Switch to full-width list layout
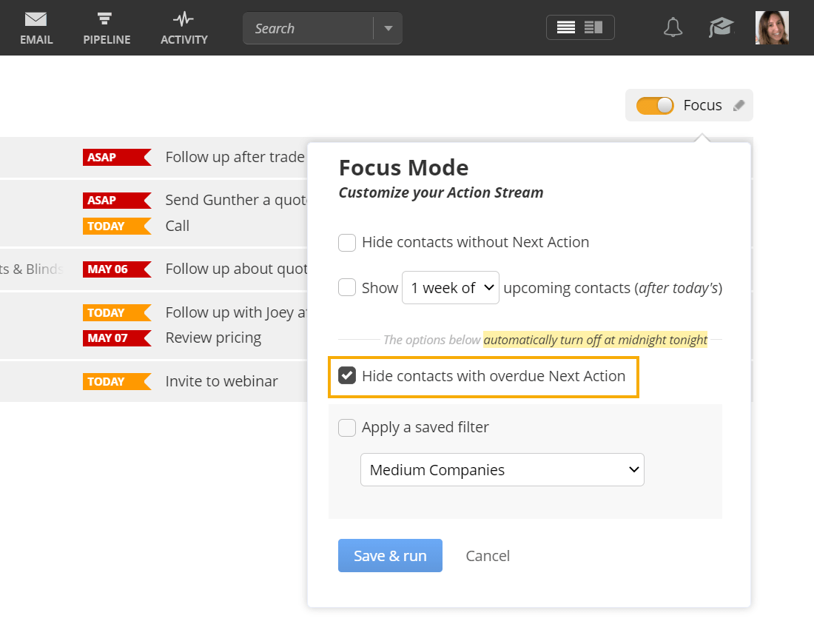The image size is (814, 644). pos(566,27)
